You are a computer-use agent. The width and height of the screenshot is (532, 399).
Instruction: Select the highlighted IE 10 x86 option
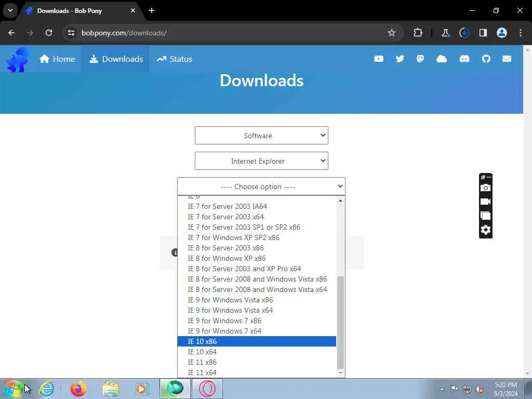tap(257, 341)
